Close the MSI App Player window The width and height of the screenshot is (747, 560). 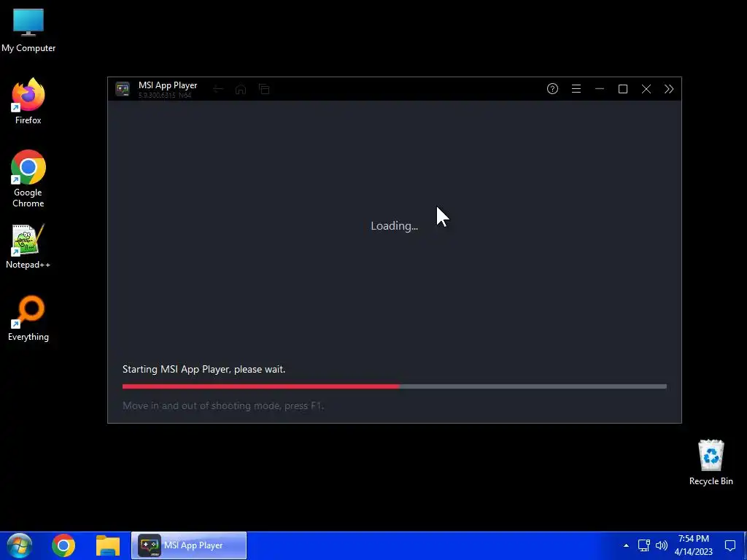click(646, 89)
